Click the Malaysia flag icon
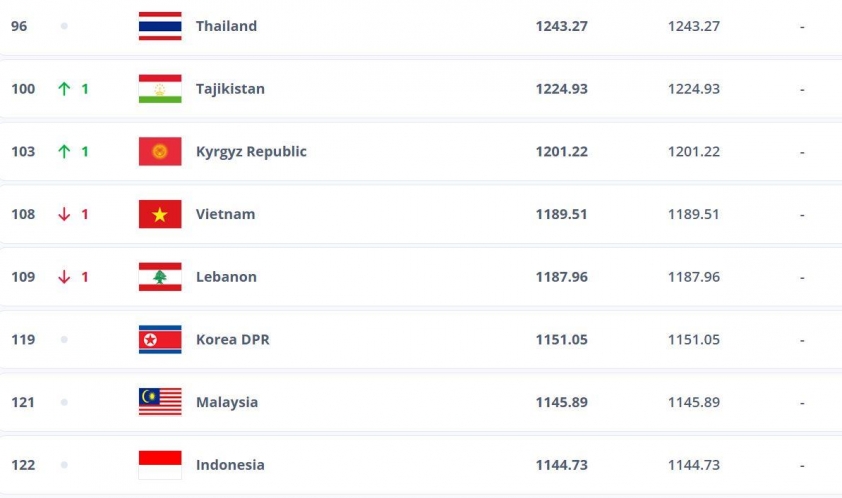This screenshot has width=842, height=498. [160, 402]
